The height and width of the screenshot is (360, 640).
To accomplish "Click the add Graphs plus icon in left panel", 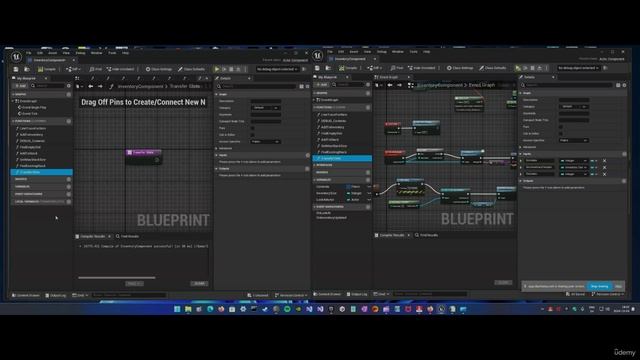I will pos(69,94).
